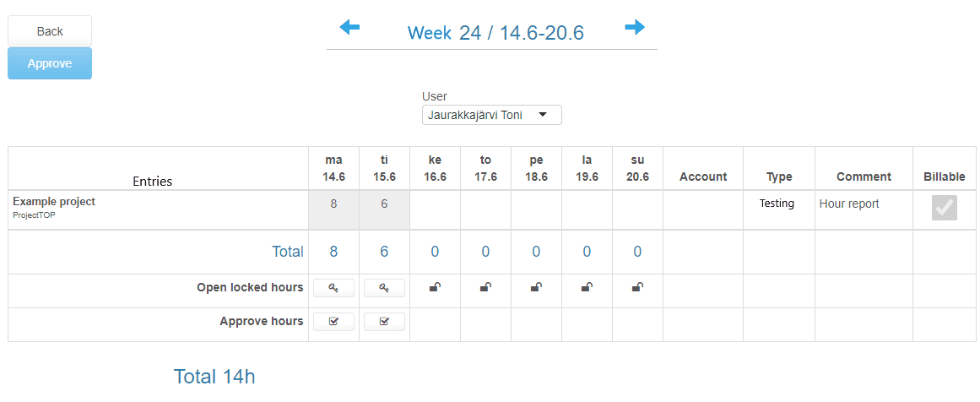Click the unlocked padlock under Friday 18.6
This screenshot has height=402, width=980.
coord(536,288)
